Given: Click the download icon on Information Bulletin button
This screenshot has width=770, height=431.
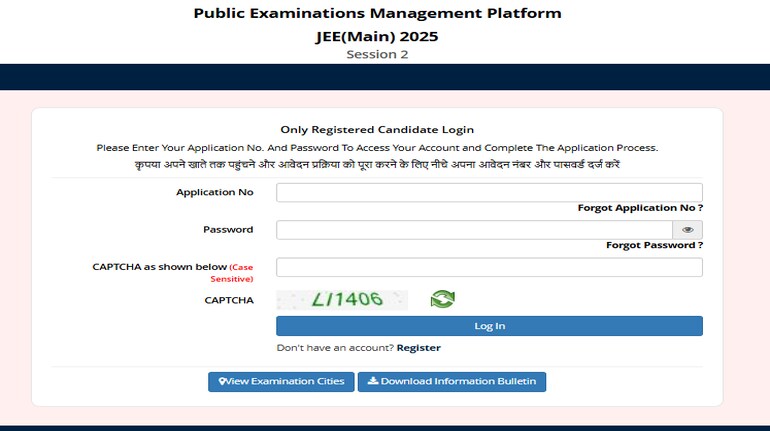Looking at the screenshot, I should (x=372, y=381).
